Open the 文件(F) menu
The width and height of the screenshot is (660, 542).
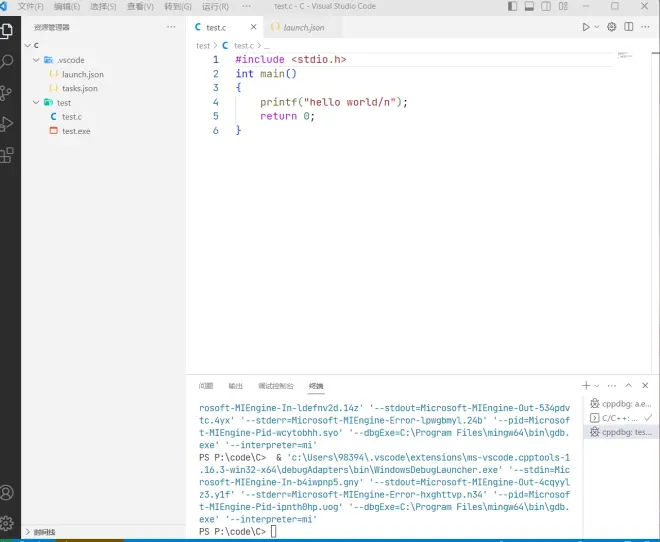coord(31,6)
